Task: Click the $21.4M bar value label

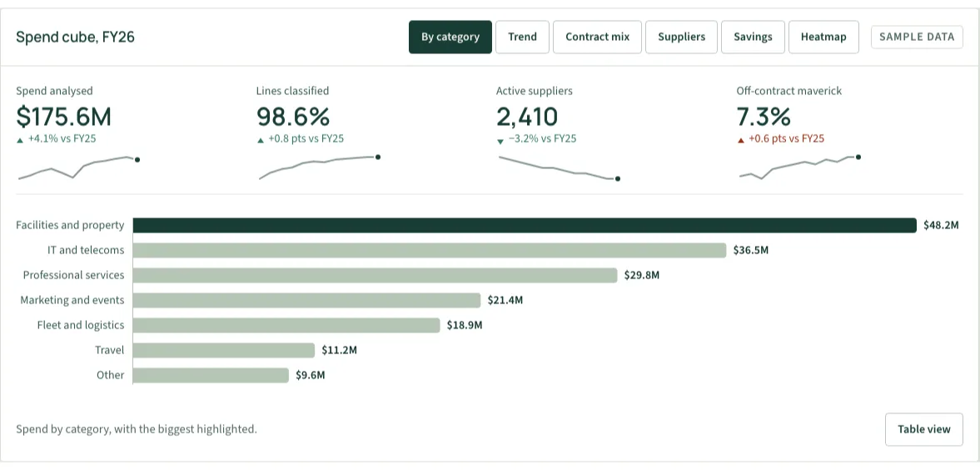Action: pos(505,300)
